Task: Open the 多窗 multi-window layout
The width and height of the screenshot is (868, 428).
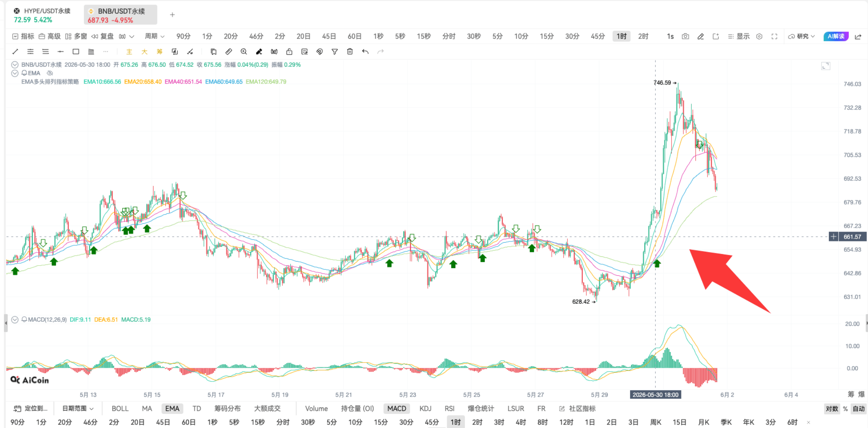Action: click(x=76, y=36)
